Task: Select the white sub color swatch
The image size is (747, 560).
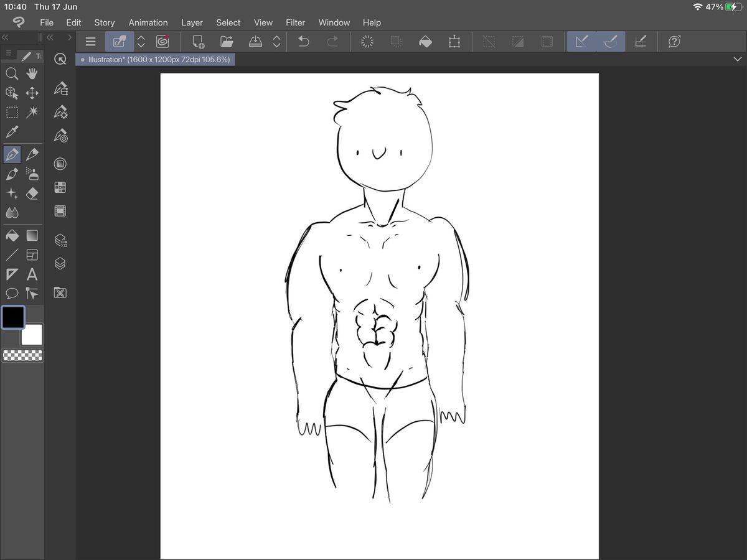Action: click(x=32, y=335)
